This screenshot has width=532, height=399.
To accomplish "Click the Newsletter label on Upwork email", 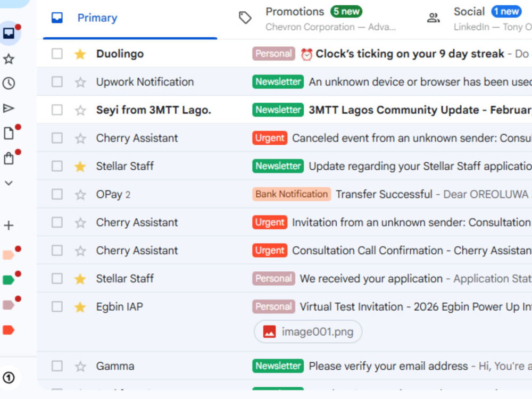I will pos(278,82).
